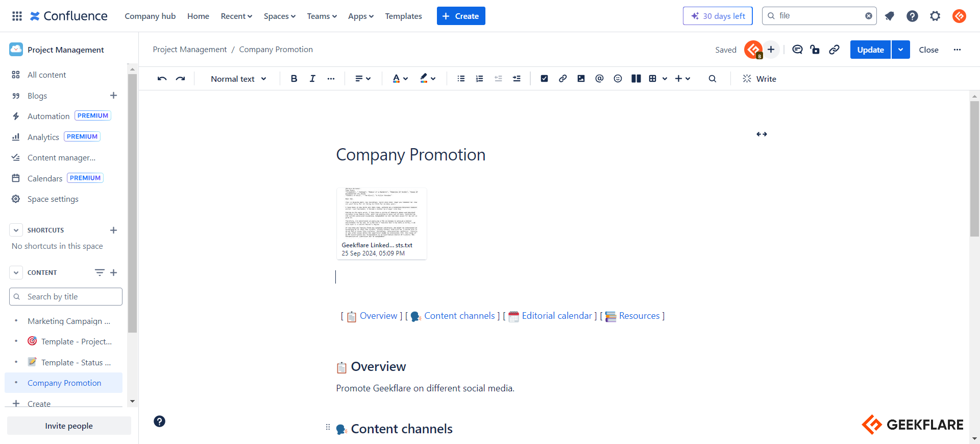The image size is (980, 444).
Task: Click Invite people button
Action: (x=69, y=426)
